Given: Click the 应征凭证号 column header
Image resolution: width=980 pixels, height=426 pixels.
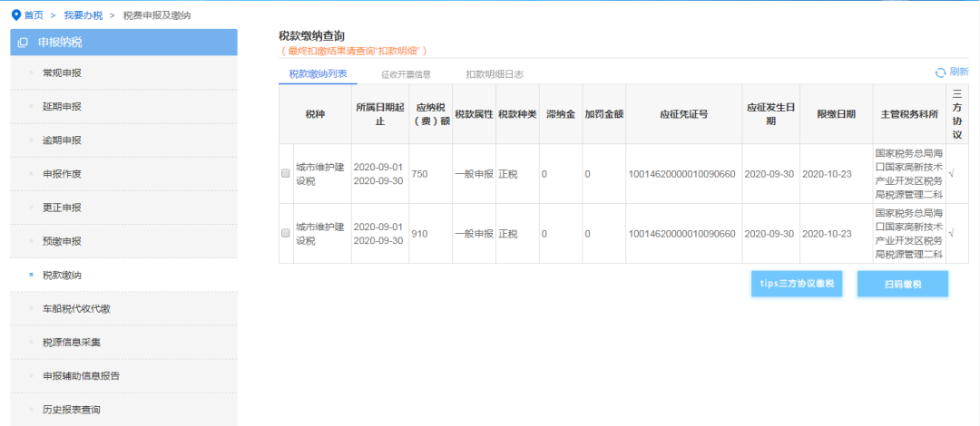Looking at the screenshot, I should pyautogui.click(x=684, y=114).
